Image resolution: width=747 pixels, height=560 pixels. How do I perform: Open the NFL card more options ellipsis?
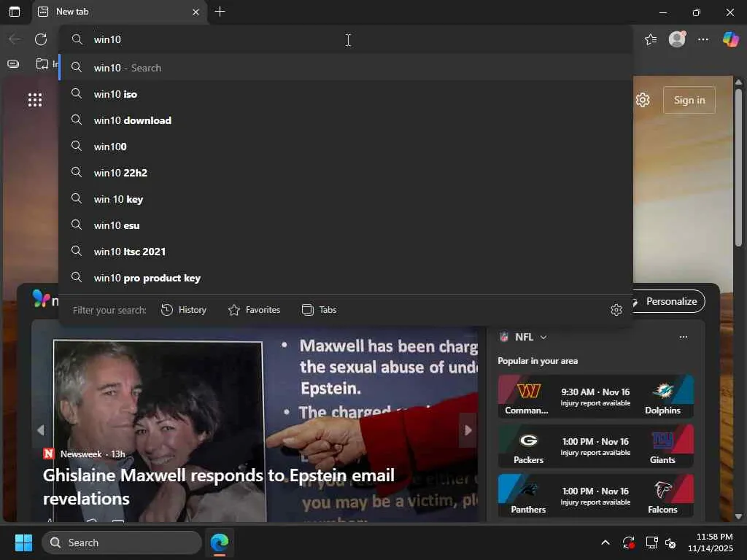click(x=683, y=337)
